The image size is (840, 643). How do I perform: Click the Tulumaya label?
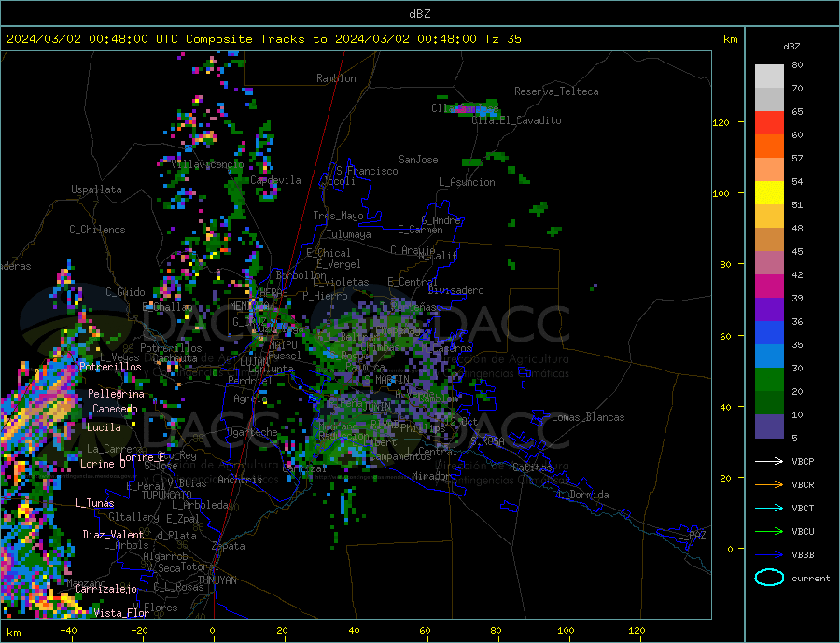[x=349, y=234]
